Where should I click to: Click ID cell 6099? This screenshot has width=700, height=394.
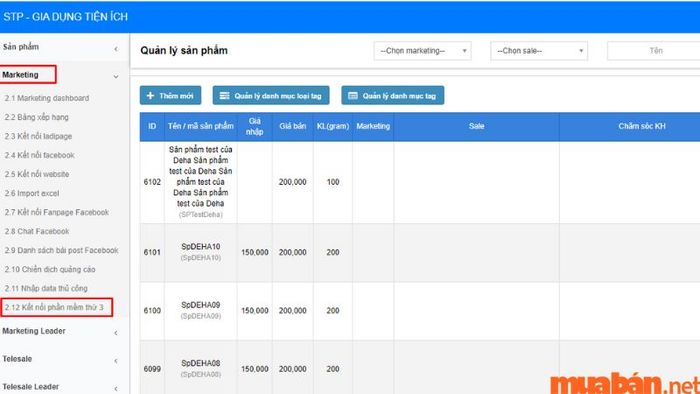pyautogui.click(x=152, y=369)
